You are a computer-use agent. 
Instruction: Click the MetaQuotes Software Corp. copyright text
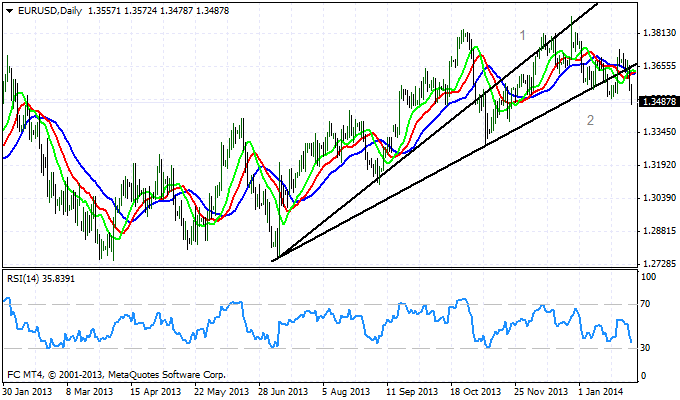tap(116, 374)
